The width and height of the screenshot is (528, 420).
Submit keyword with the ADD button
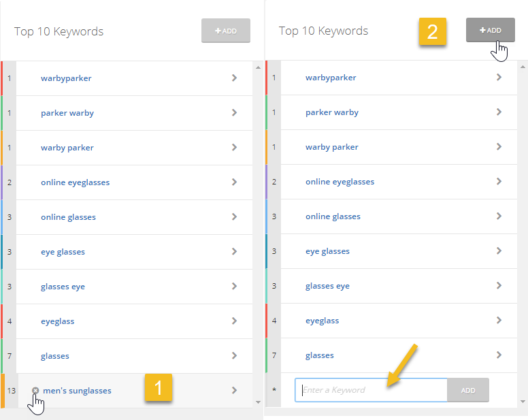click(x=468, y=390)
